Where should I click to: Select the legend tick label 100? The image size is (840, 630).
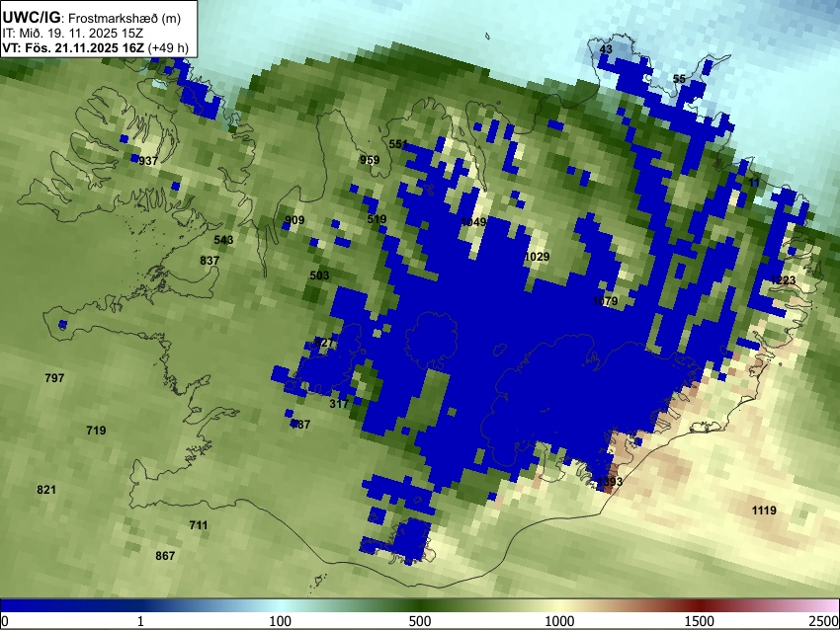pos(281,621)
